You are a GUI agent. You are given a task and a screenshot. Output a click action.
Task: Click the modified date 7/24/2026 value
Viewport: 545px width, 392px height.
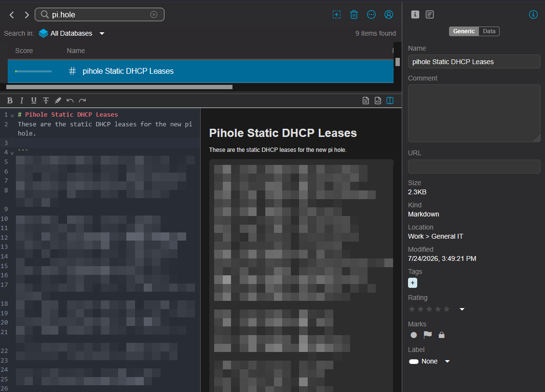(x=442, y=258)
